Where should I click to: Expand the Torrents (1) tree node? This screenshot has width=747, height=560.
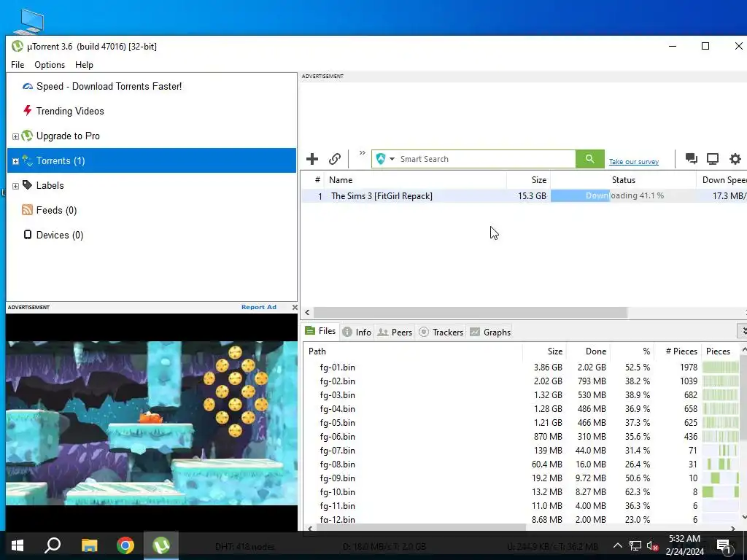pyautogui.click(x=15, y=161)
